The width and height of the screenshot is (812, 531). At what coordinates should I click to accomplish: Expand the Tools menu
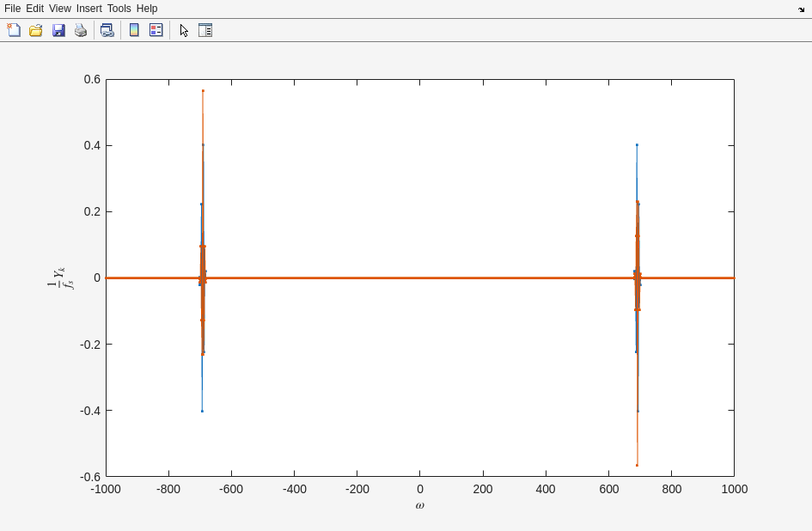coord(119,9)
